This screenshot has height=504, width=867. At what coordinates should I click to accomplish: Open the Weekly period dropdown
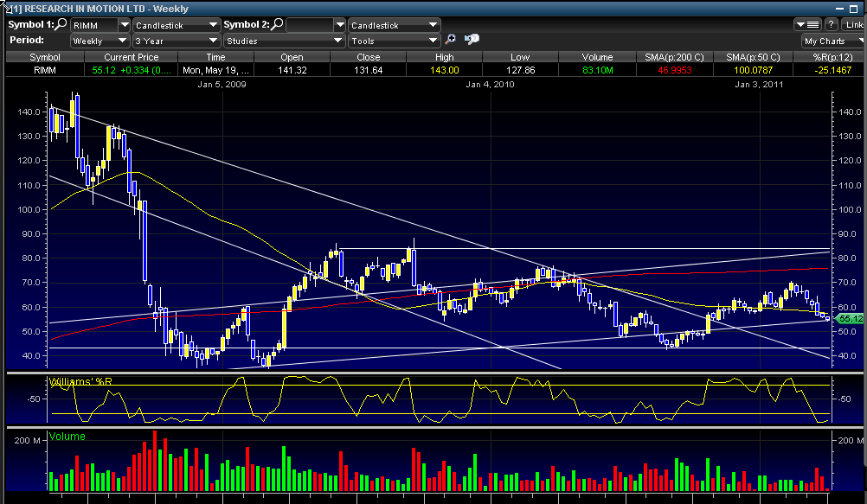(100, 41)
